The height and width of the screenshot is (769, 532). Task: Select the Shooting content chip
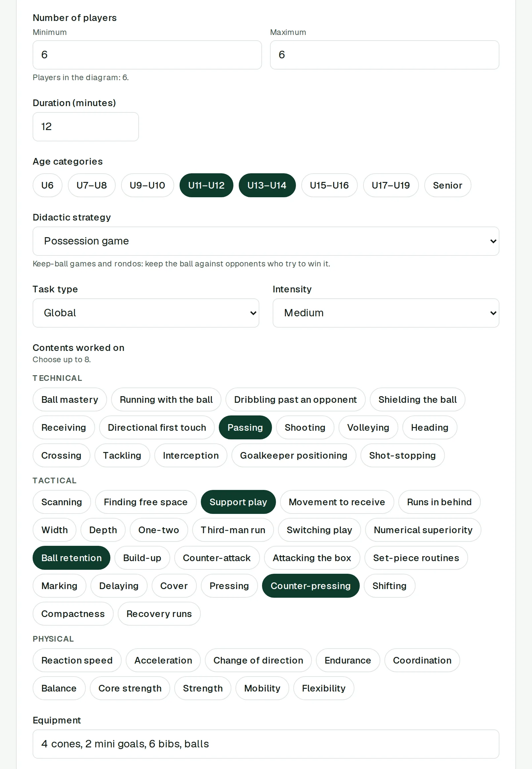point(305,427)
